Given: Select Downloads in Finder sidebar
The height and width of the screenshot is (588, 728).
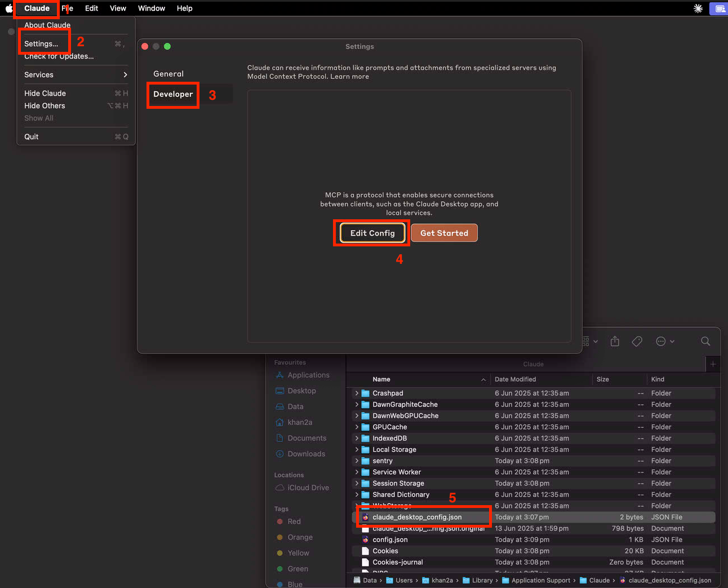Looking at the screenshot, I should point(300,454).
